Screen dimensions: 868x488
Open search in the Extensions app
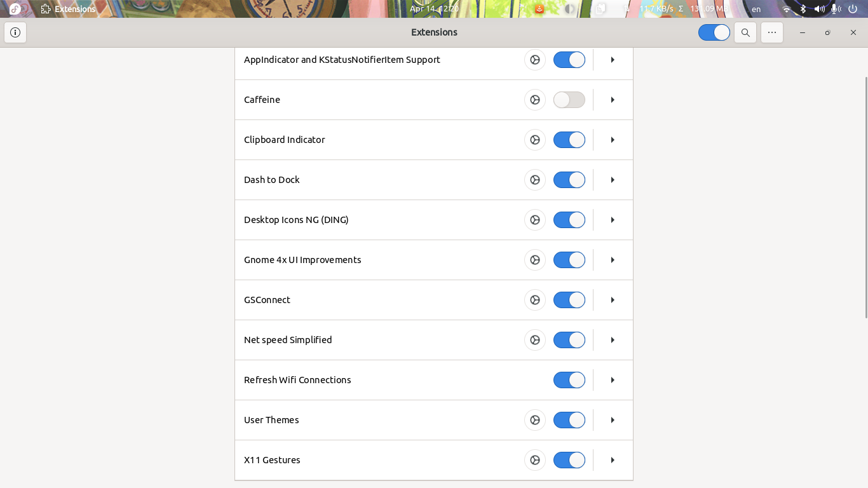tap(745, 32)
